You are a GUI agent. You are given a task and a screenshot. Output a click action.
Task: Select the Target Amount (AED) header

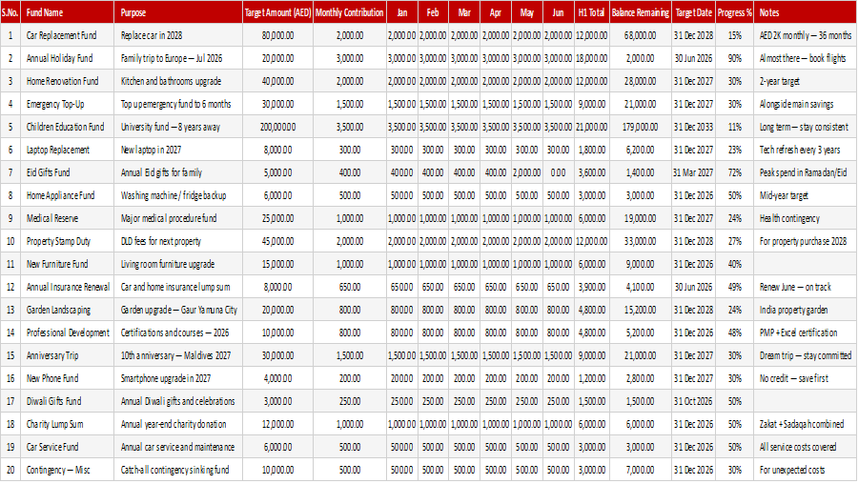tap(277, 12)
